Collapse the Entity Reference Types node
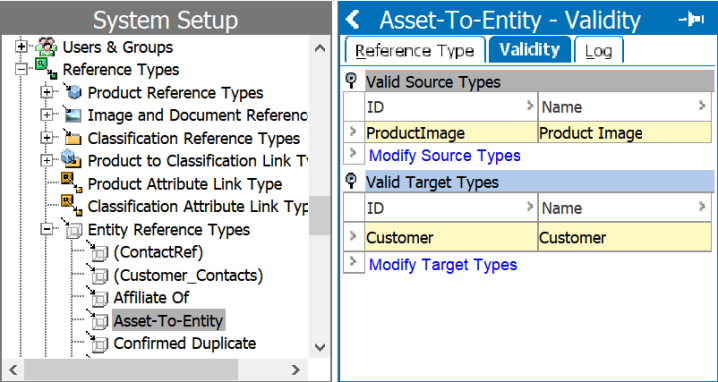718x382 pixels. (46, 229)
